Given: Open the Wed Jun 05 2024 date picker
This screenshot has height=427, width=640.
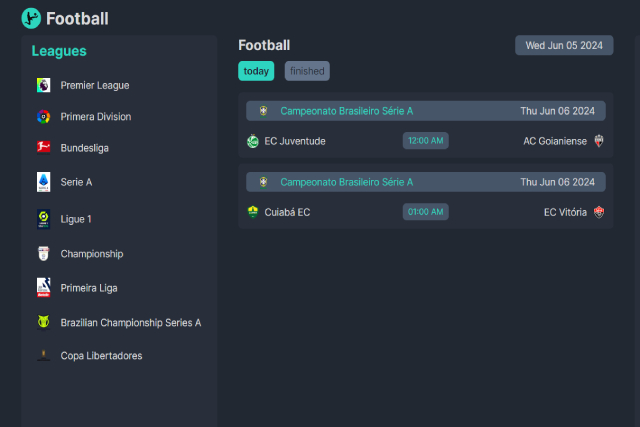Looking at the screenshot, I should 564,45.
